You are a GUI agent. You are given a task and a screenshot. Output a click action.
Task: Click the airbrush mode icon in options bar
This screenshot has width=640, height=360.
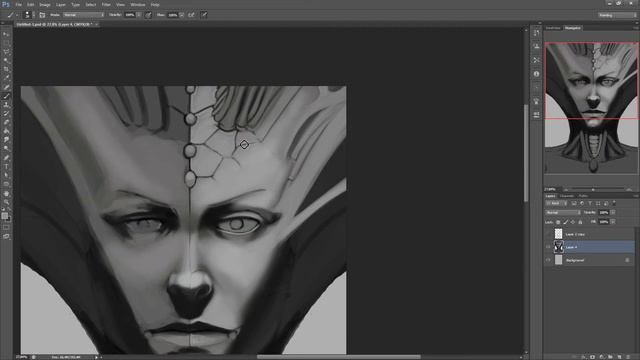(191, 15)
